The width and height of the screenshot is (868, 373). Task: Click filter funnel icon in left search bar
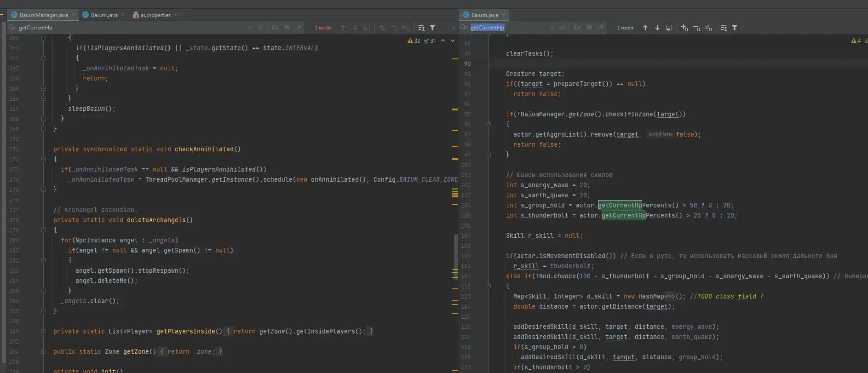(432, 28)
